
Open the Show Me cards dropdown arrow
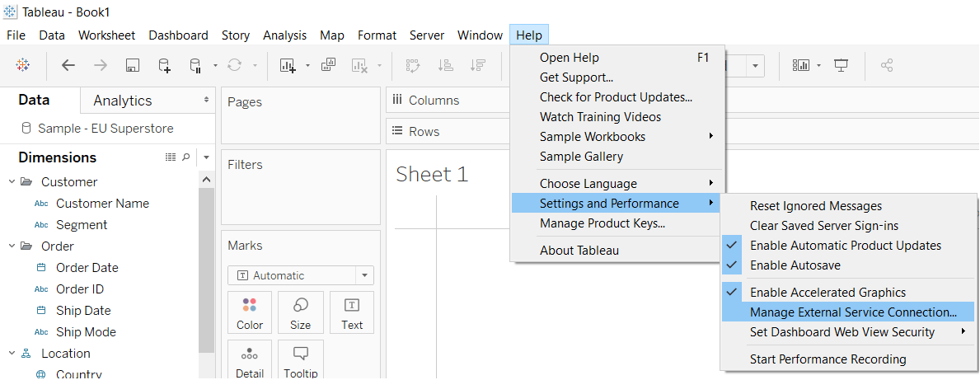pyautogui.click(x=818, y=66)
